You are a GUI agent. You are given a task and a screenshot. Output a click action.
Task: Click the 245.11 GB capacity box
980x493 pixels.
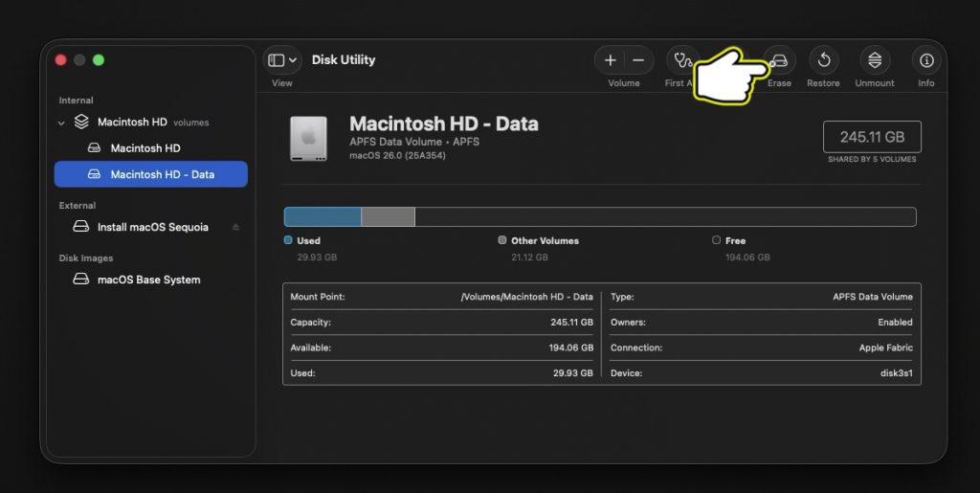coord(872,137)
